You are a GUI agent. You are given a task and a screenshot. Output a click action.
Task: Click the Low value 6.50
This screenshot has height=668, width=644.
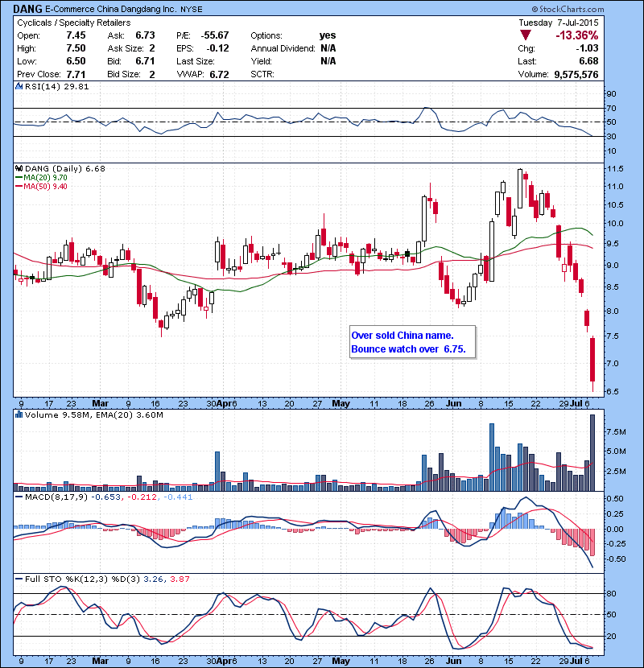(x=76, y=61)
